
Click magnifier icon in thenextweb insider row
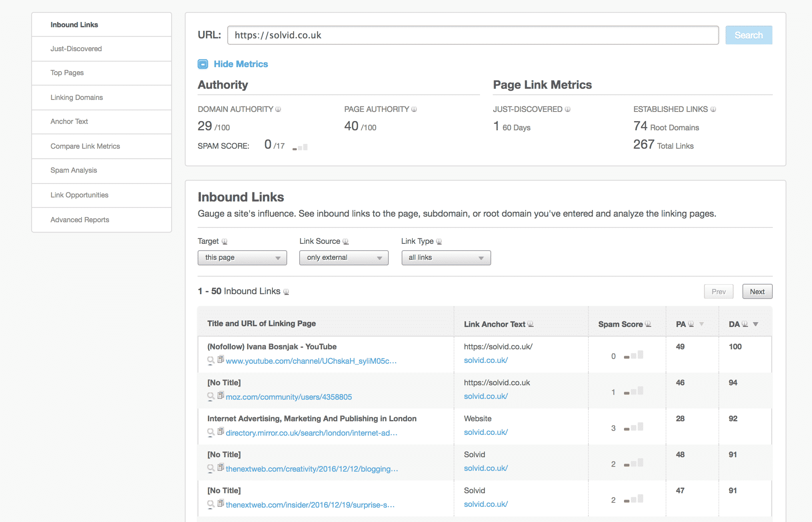[x=211, y=504]
